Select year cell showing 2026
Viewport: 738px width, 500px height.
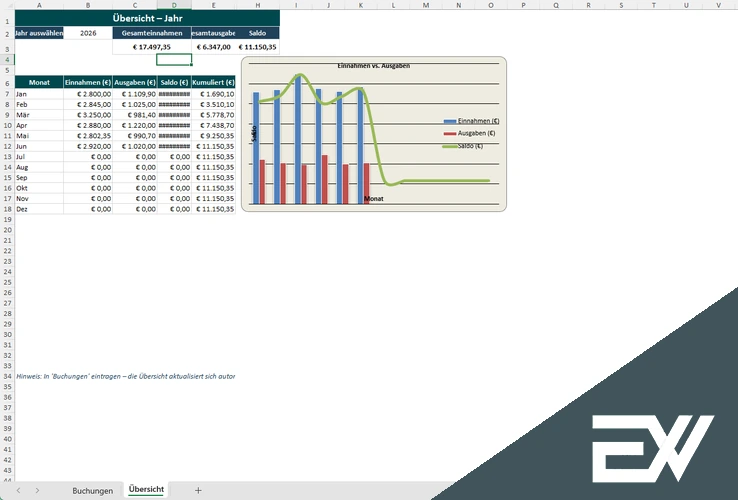(88, 33)
